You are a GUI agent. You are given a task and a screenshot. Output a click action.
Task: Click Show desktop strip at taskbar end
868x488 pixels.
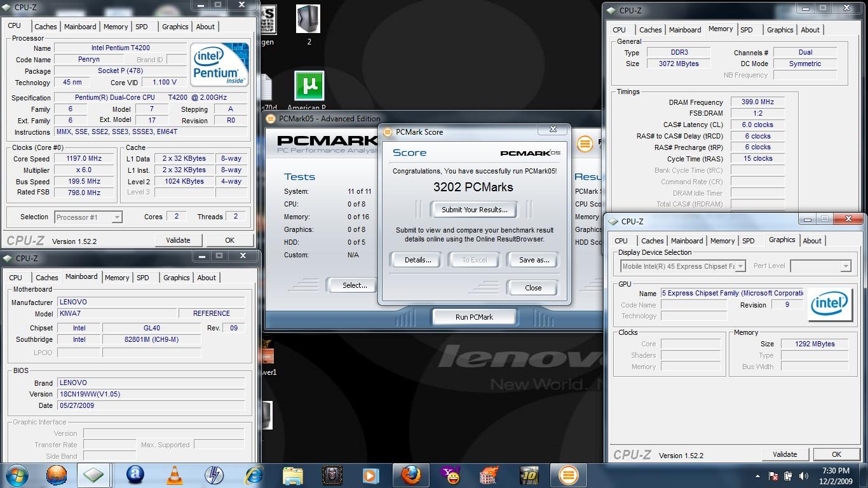(864, 475)
